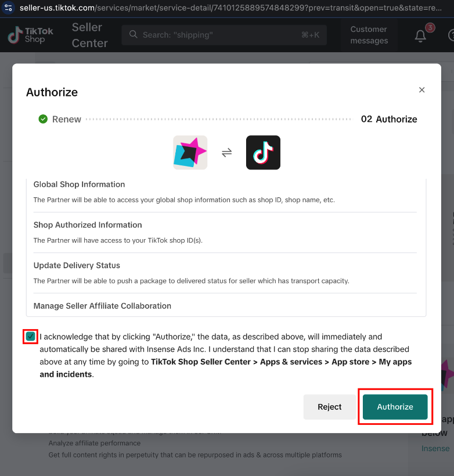Image resolution: width=454 pixels, height=476 pixels.
Task: Click the search magnifier icon
Action: pos(134,35)
